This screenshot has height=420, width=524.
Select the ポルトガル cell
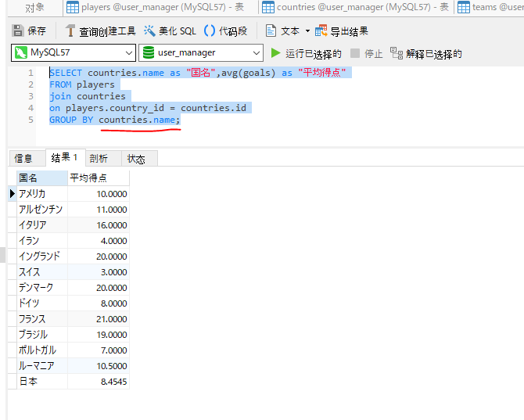pyautogui.click(x=42, y=350)
